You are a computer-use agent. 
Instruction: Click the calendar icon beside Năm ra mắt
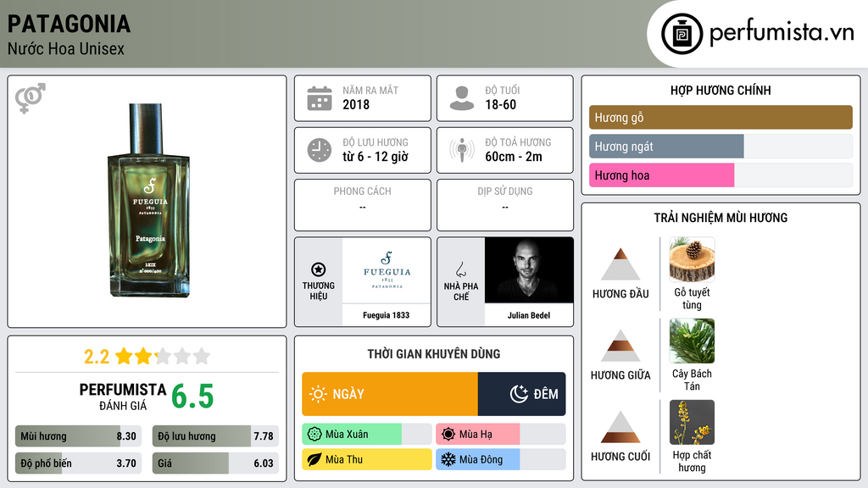[x=320, y=98]
